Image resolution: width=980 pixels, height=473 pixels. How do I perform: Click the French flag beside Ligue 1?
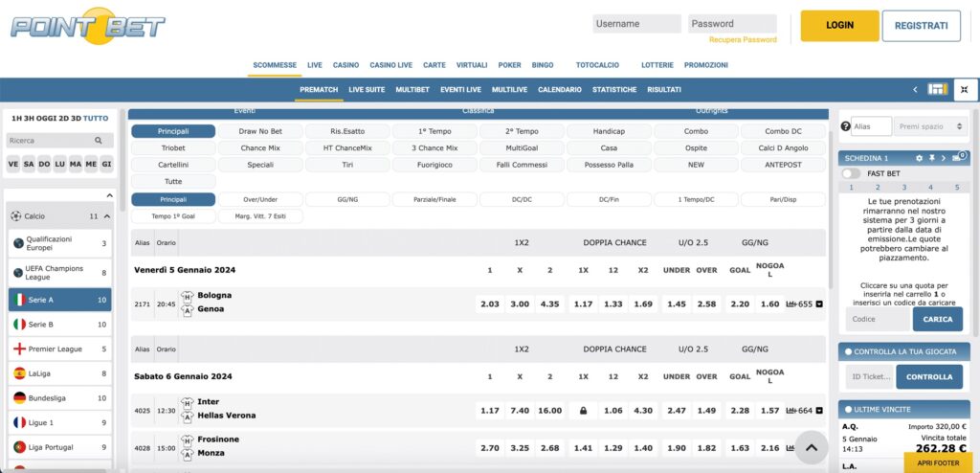pyautogui.click(x=19, y=422)
